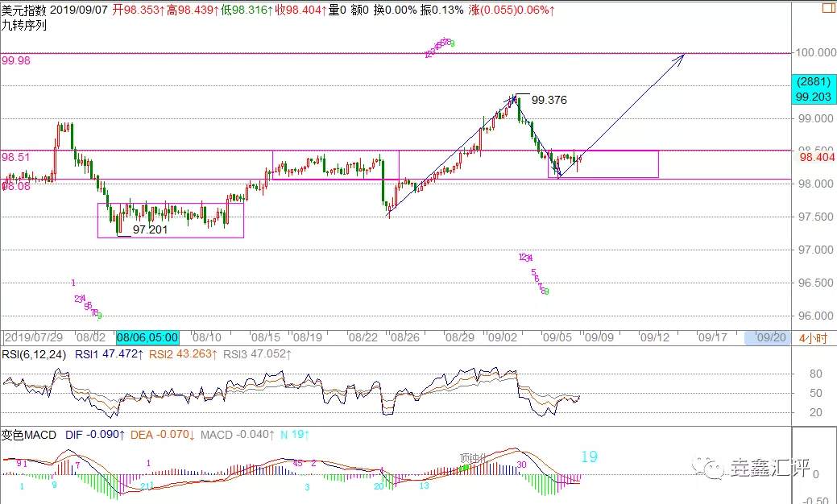Screen dimensions: 837x504
Task: Open the 4小时 period selector
Action: coord(813,338)
